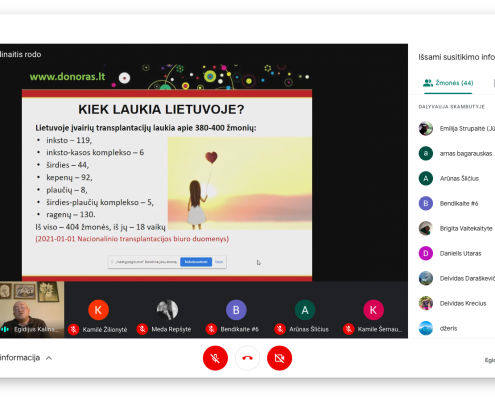Image resolution: width=495 pixels, height=400 pixels.
Task: Click blue button in screen-share notification bar
Action: tap(196, 262)
